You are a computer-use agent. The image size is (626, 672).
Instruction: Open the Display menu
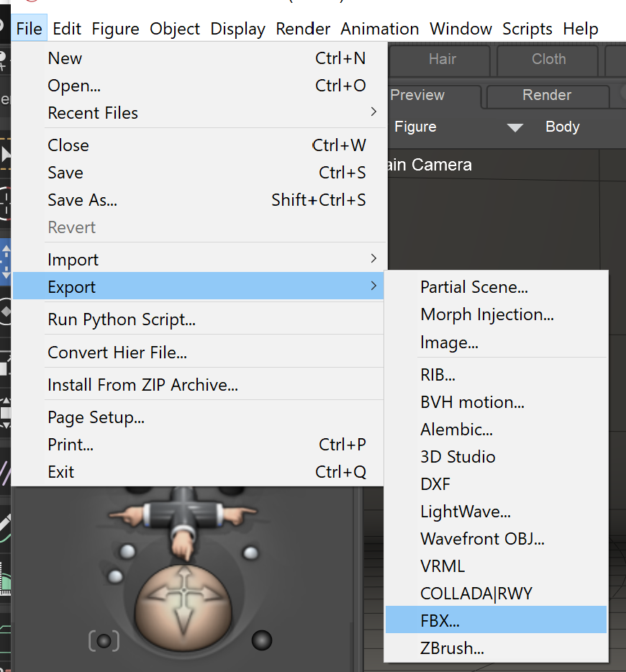click(237, 29)
